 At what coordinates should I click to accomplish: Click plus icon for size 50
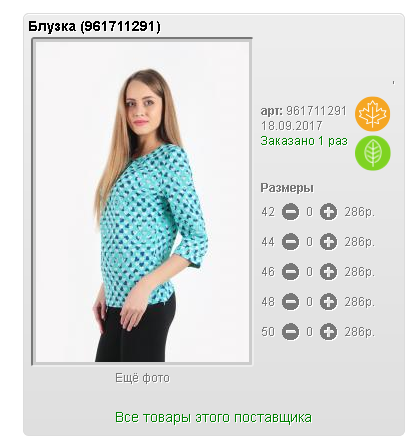coord(328,332)
